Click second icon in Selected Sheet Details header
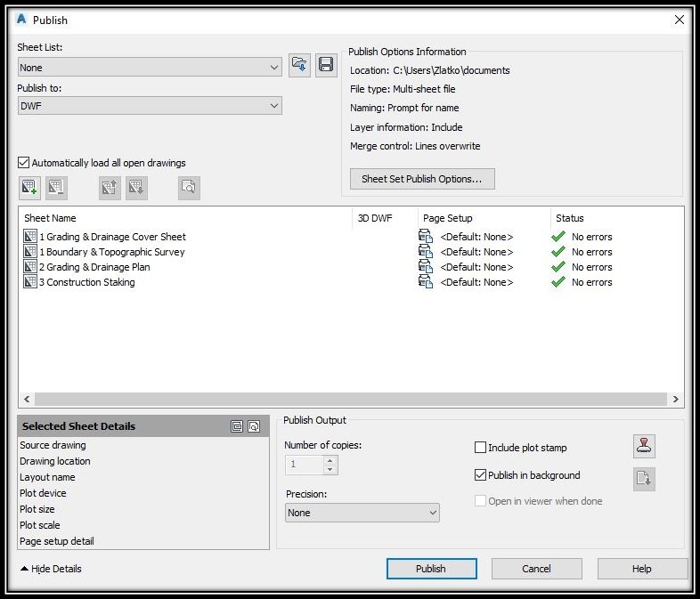 coord(254,426)
